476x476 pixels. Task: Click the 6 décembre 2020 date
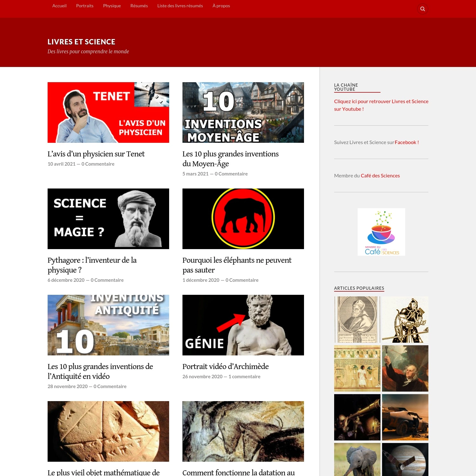tap(66, 280)
